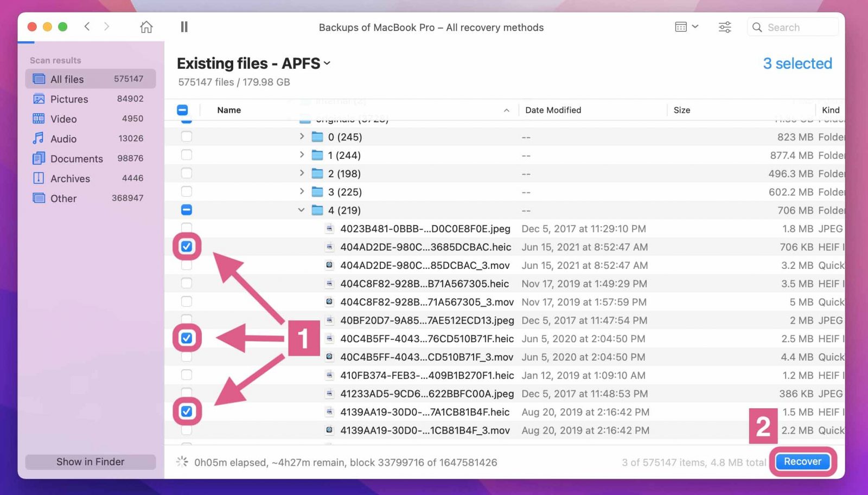Collapse folder 4 (219)
Image resolution: width=868 pixels, height=495 pixels.
click(301, 210)
